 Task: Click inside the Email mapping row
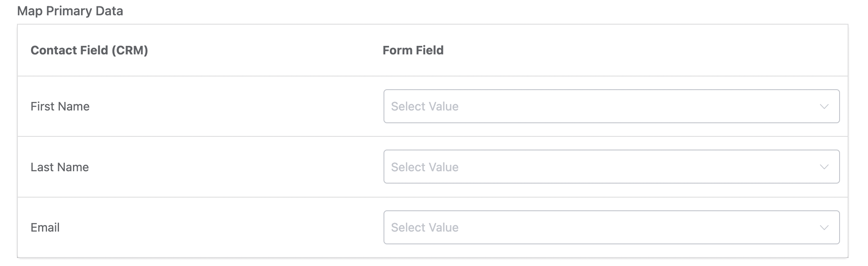[212, 227]
